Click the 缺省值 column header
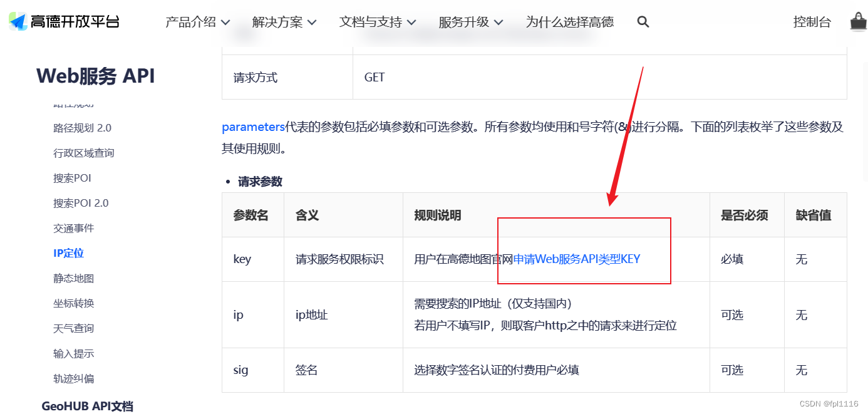 coord(815,215)
